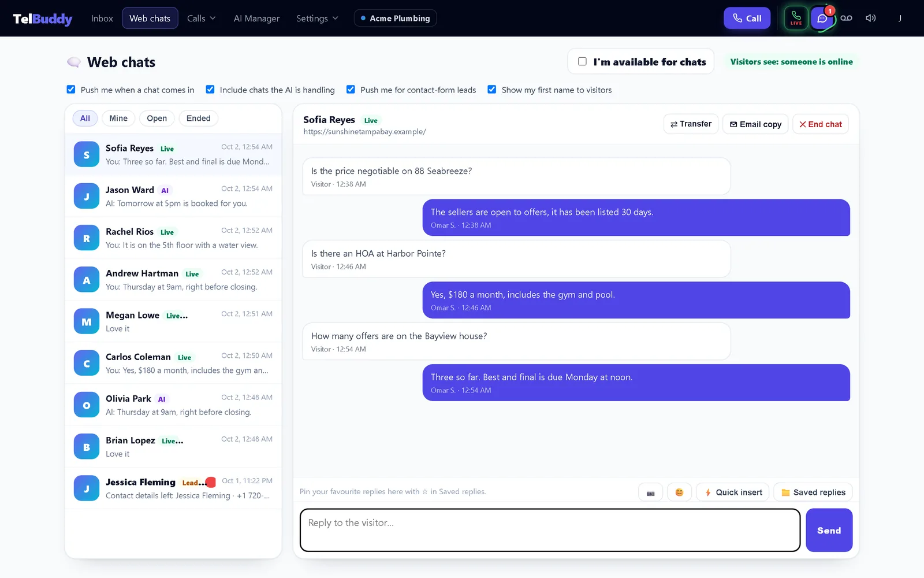
Task: Uncheck "Push me for contact-form leads"
Action: (351, 90)
